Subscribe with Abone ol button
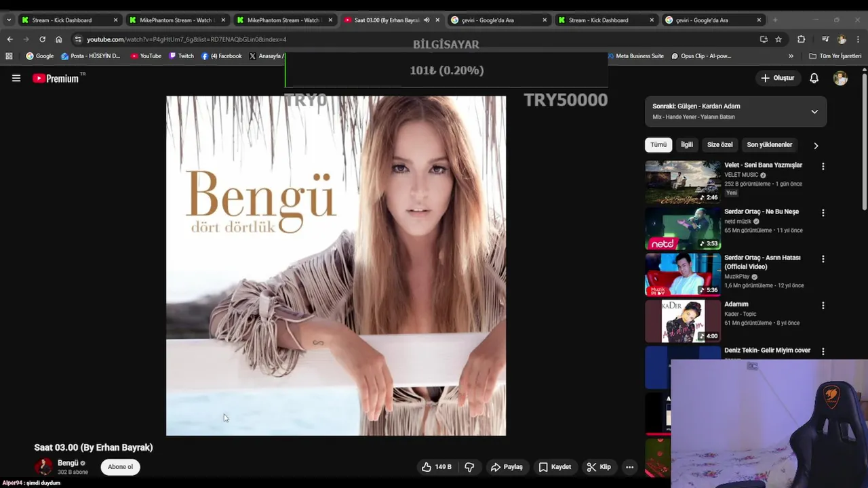Viewport: 868px width, 488px height. pyautogui.click(x=121, y=467)
